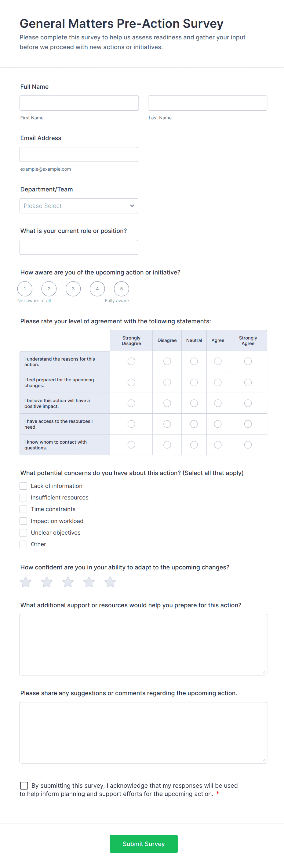Select the fourth star in the confidence scale

(x=89, y=582)
